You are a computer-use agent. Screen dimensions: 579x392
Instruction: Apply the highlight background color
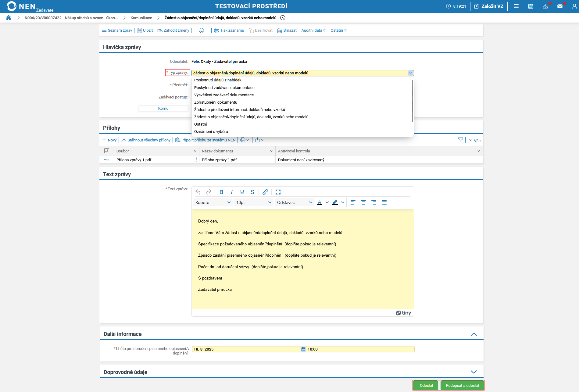pyautogui.click(x=335, y=202)
